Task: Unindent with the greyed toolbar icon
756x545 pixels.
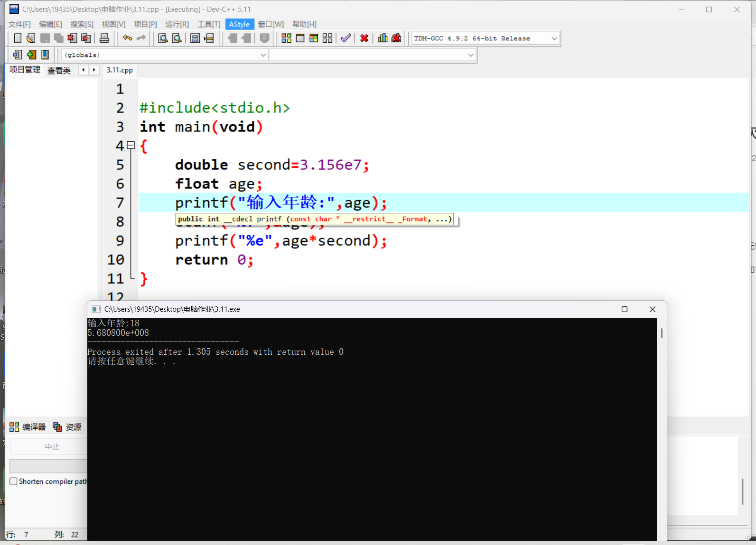Action: click(233, 38)
